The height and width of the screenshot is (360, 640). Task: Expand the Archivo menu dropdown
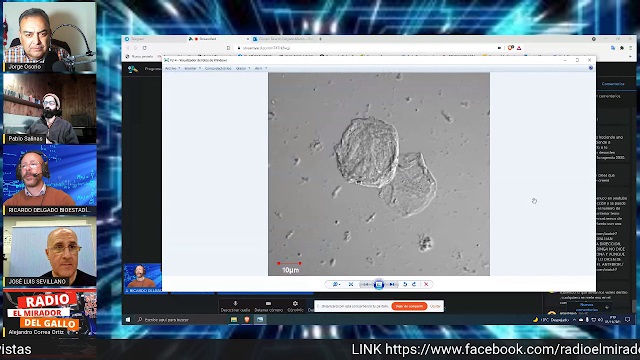(x=172, y=69)
